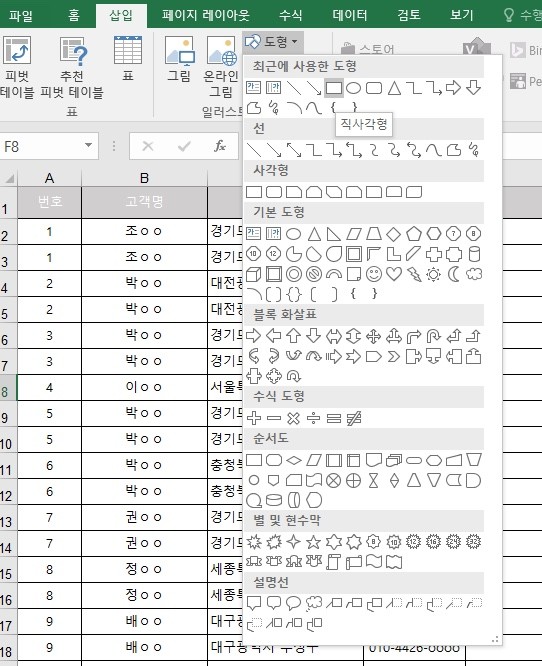The width and height of the screenshot is (542, 666).
Task: Select the oval in recently used shapes
Action: click(353, 88)
